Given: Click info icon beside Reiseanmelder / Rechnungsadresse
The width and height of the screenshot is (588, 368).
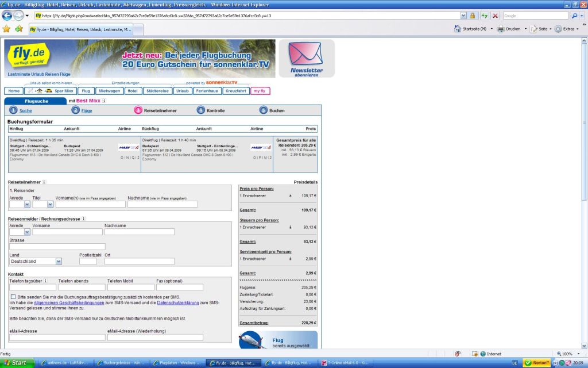Looking at the screenshot, I should [83, 218].
